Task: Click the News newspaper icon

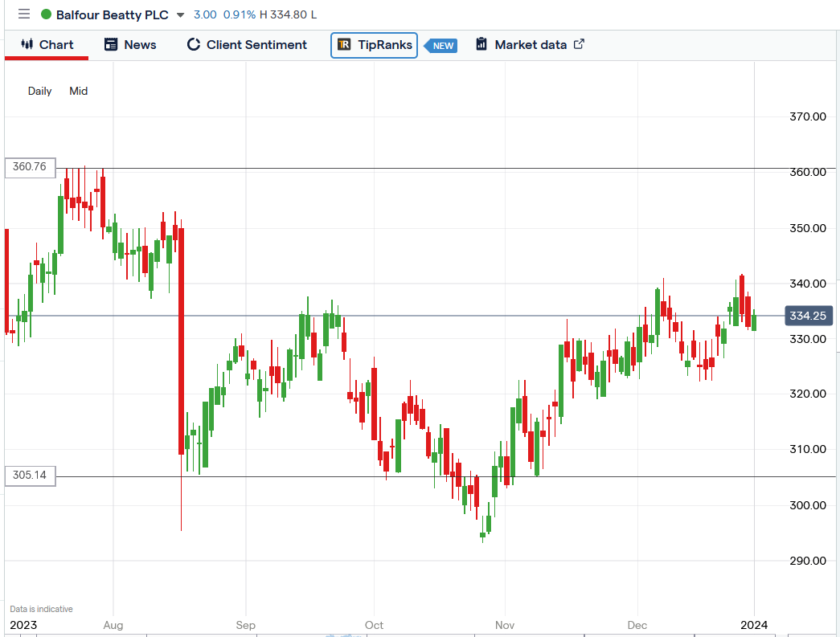Action: pyautogui.click(x=110, y=44)
